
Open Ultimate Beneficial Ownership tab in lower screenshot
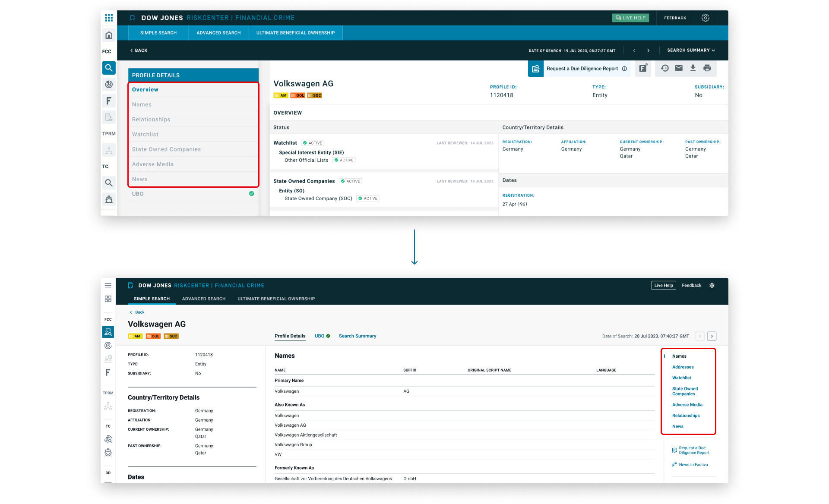click(x=276, y=299)
